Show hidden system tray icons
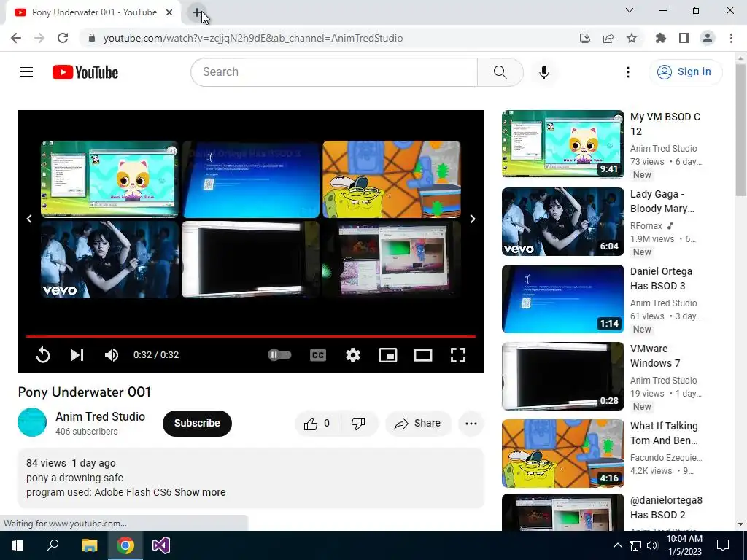 617,545
